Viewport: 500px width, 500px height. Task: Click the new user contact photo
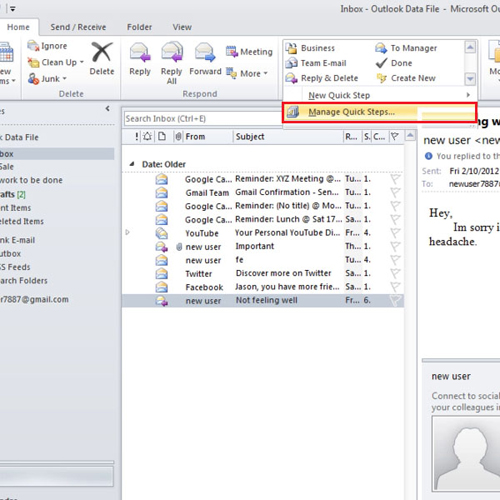coord(467,454)
